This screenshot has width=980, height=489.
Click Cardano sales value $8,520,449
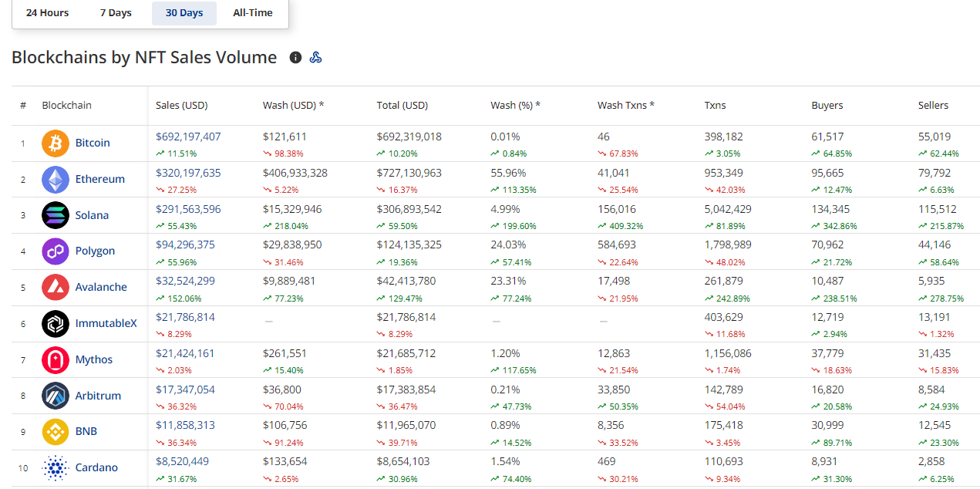pos(182,461)
